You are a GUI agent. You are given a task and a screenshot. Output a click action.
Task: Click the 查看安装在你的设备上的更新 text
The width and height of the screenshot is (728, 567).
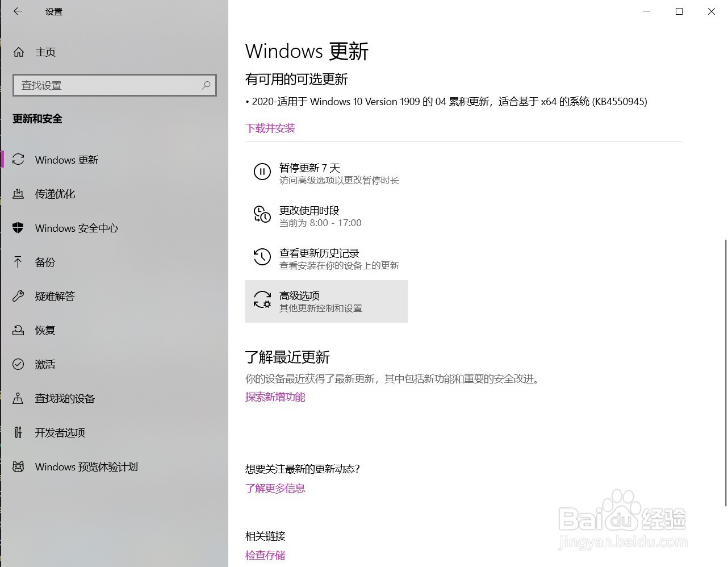click(339, 266)
